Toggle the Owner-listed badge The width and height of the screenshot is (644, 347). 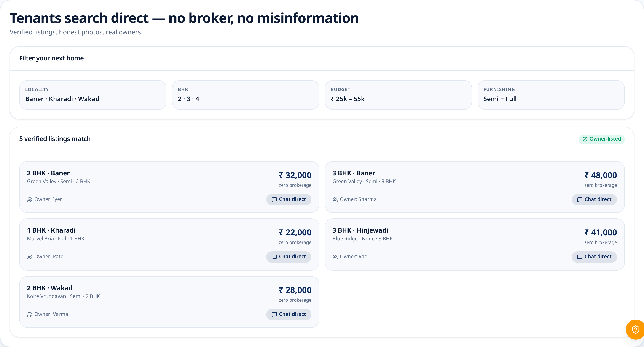tap(601, 139)
